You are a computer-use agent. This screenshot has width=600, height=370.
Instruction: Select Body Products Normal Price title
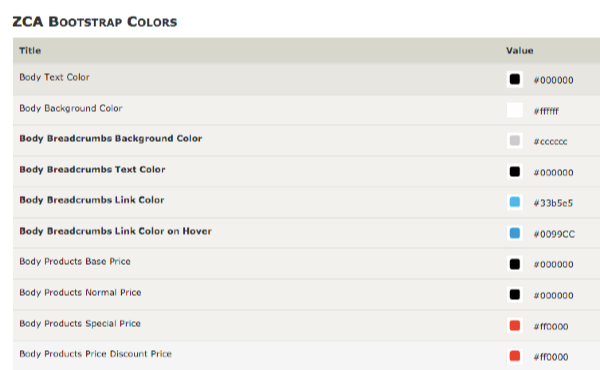[80, 292]
